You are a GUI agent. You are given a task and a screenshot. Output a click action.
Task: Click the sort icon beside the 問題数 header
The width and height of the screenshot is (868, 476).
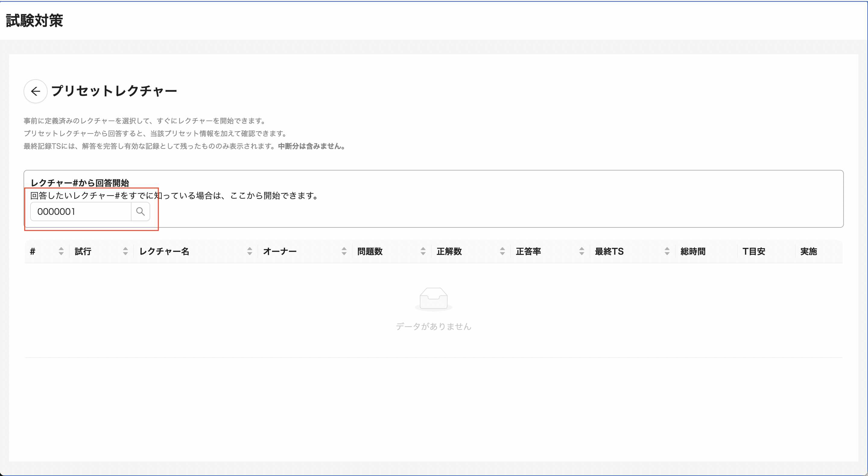pyautogui.click(x=423, y=252)
